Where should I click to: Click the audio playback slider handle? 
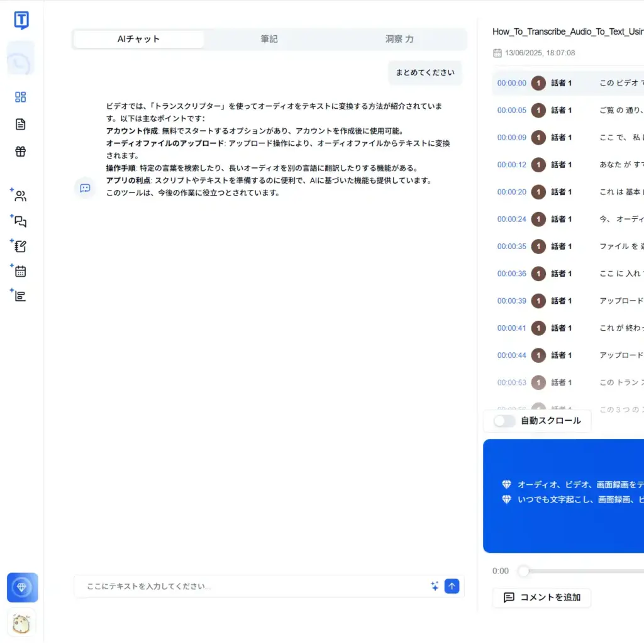(524, 571)
